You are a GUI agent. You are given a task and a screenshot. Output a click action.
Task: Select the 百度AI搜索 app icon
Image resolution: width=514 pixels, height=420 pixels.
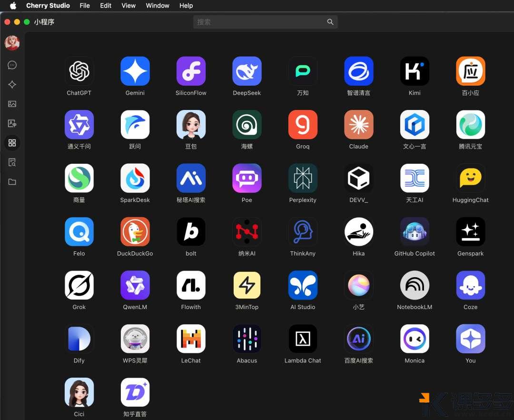click(359, 339)
